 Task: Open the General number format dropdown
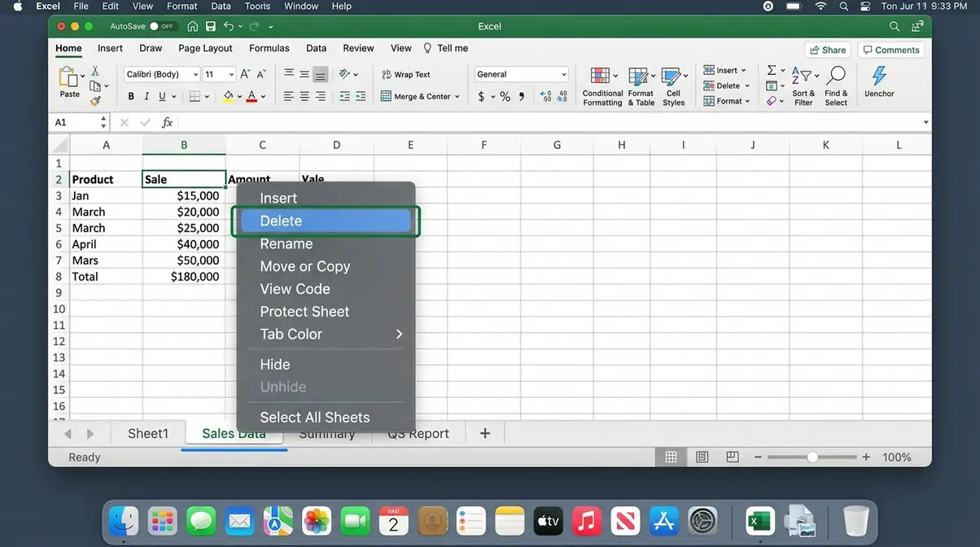(521, 74)
